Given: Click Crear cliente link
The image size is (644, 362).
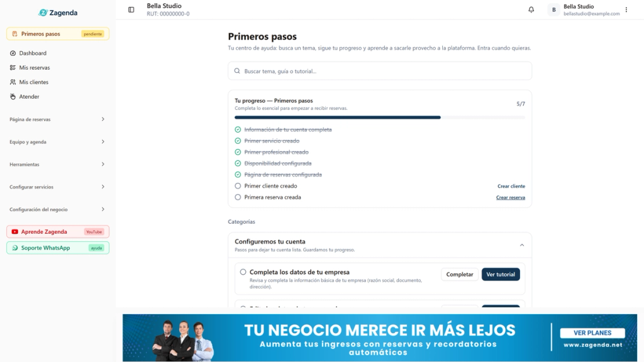Looking at the screenshot, I should click(x=511, y=186).
